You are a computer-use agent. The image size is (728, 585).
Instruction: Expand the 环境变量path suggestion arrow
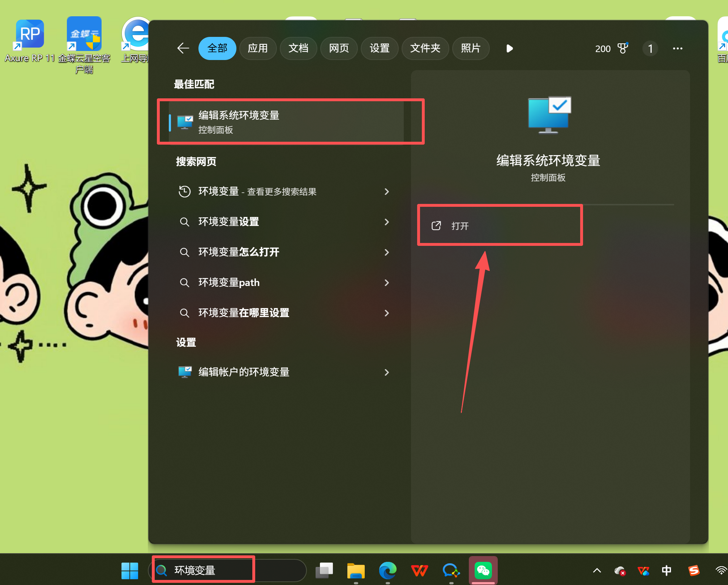(x=386, y=282)
